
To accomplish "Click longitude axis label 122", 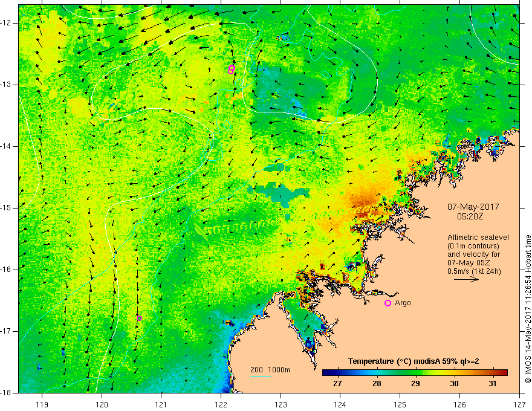I will point(221,404).
